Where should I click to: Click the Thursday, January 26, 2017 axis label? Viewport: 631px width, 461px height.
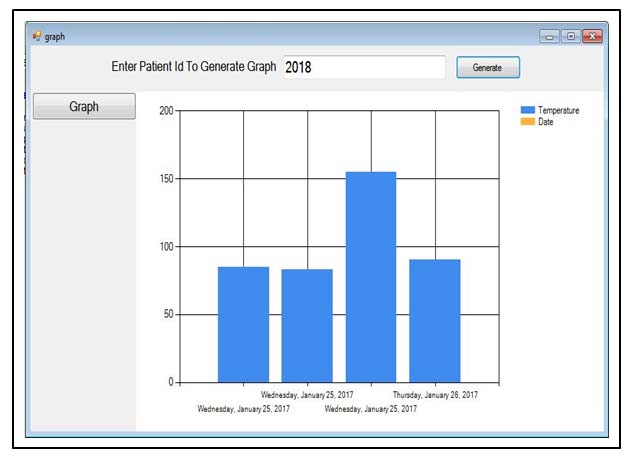pos(435,395)
